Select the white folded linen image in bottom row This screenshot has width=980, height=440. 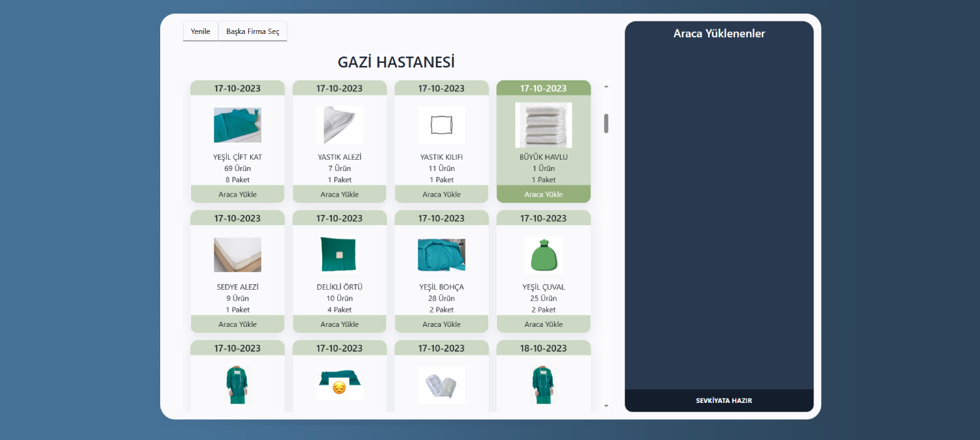(442, 385)
